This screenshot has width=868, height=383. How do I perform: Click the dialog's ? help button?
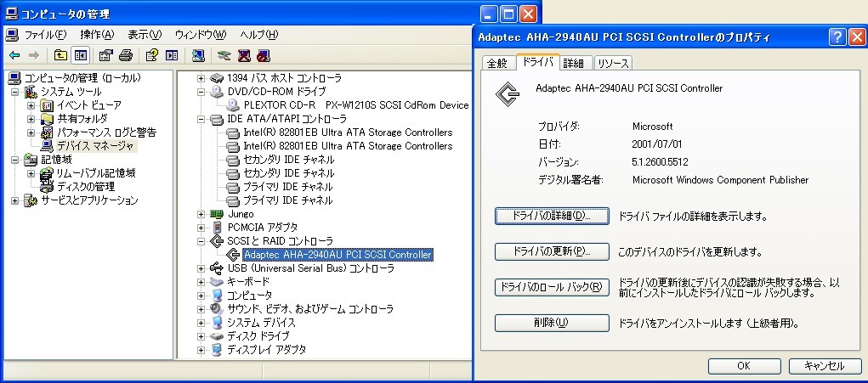837,37
